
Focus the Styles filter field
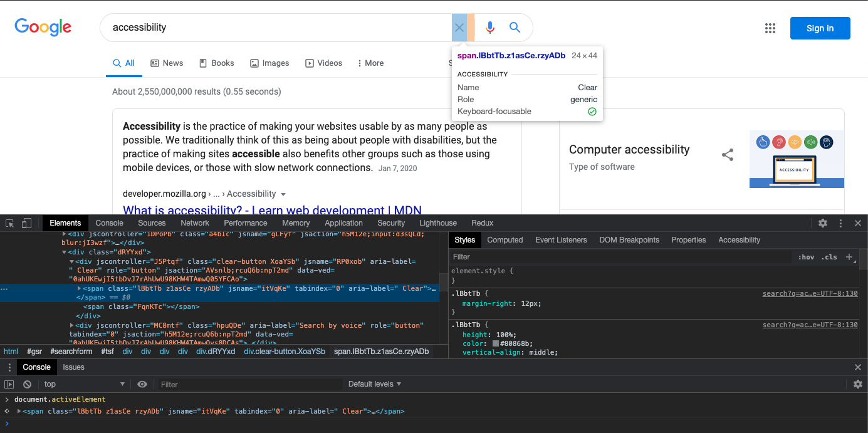[x=620, y=257]
